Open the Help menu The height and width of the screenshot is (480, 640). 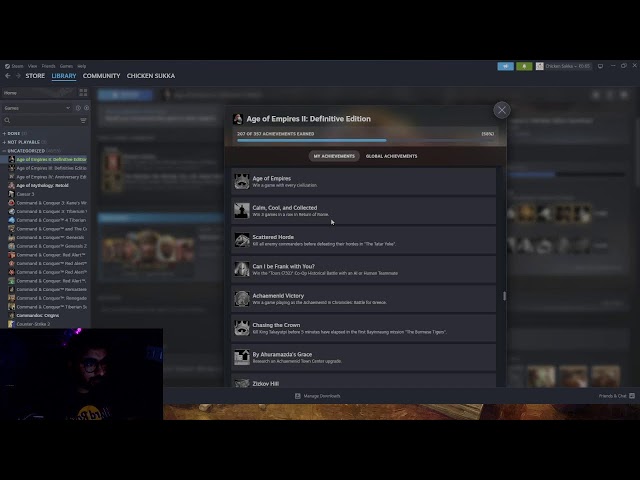pos(82,66)
